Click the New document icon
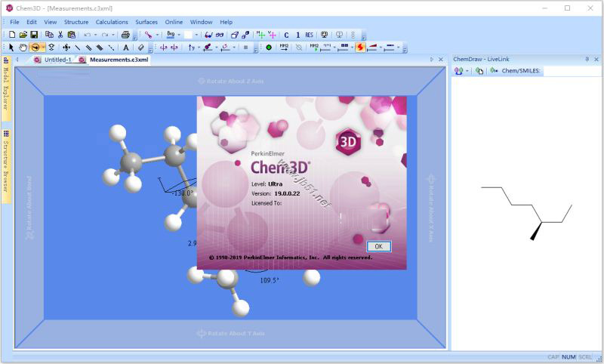Screen dimensions: 604x364 pyautogui.click(x=12, y=35)
